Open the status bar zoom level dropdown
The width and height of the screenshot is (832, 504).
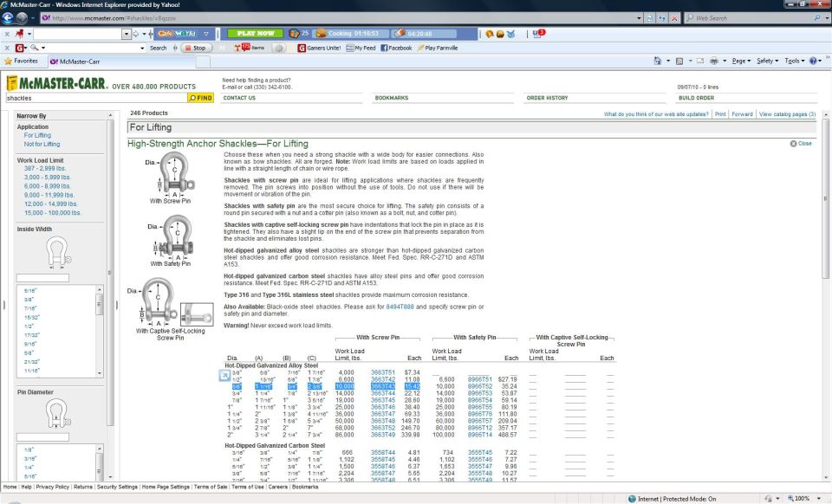pyautogui.click(x=820, y=499)
